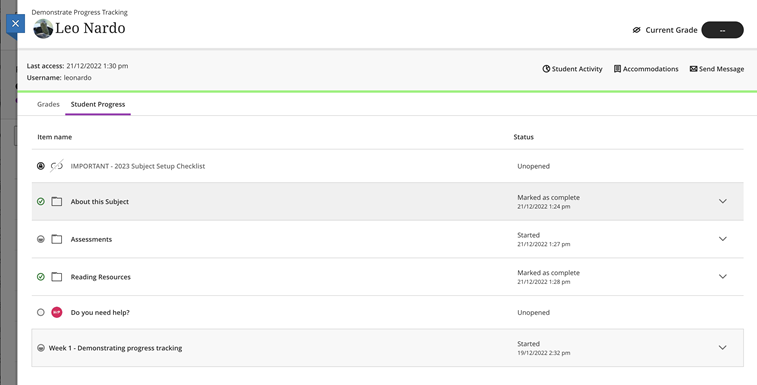Click green complete checkmark for Reading Resources
This screenshot has height=385, width=757.
click(x=41, y=277)
